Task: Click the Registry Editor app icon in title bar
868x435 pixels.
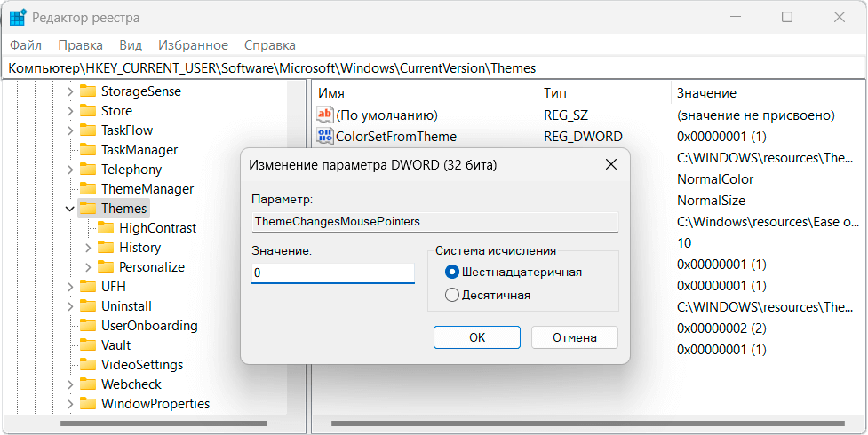Action: coord(17,18)
